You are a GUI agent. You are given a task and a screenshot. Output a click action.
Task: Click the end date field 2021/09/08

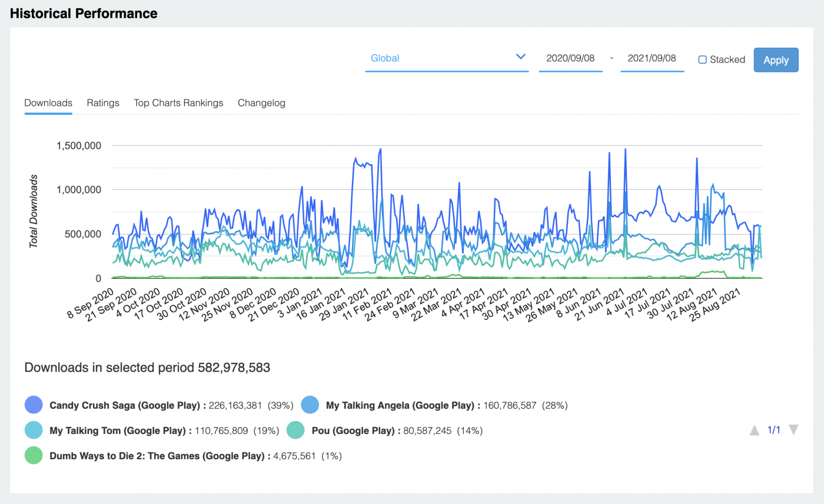(x=652, y=58)
